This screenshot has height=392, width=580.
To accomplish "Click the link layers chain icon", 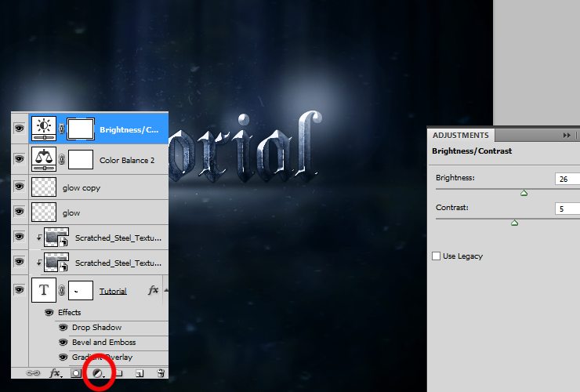I will pyautogui.click(x=33, y=373).
